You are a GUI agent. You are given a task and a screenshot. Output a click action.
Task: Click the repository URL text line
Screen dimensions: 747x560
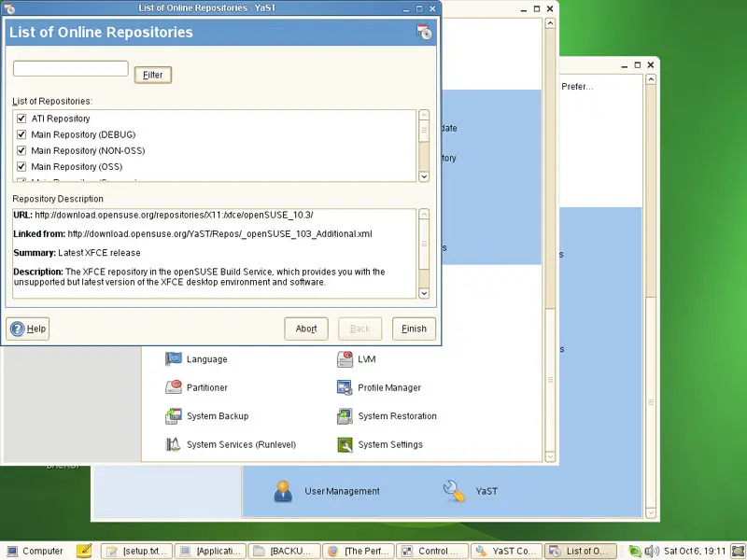click(163, 215)
